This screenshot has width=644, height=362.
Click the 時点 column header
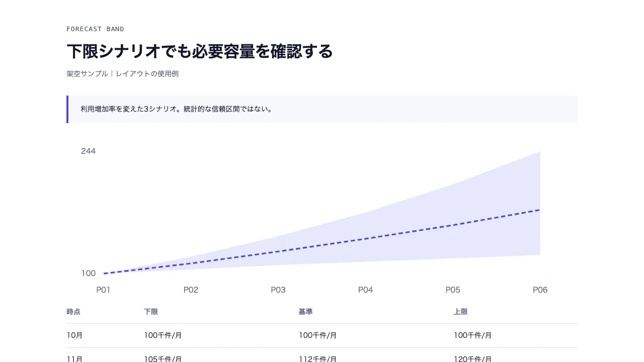pyautogui.click(x=73, y=312)
